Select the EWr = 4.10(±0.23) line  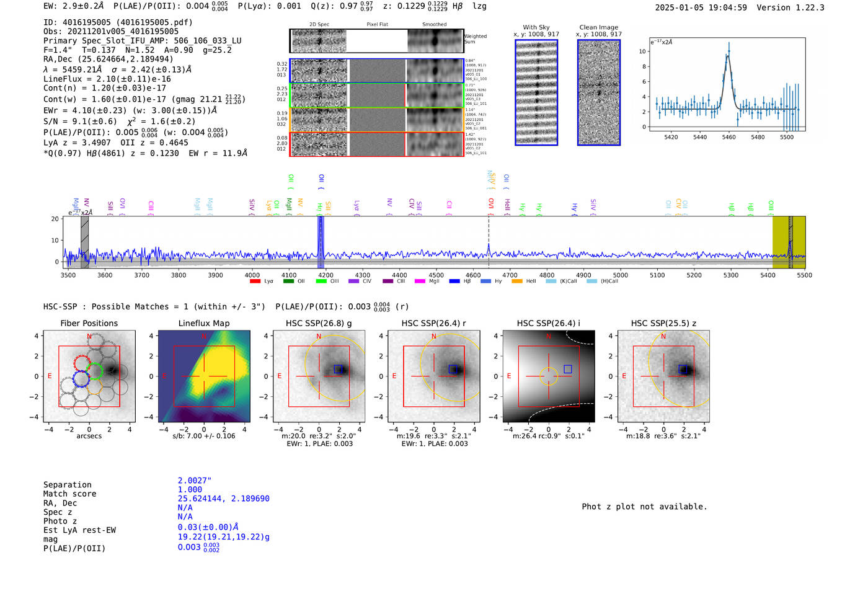pyautogui.click(x=130, y=110)
